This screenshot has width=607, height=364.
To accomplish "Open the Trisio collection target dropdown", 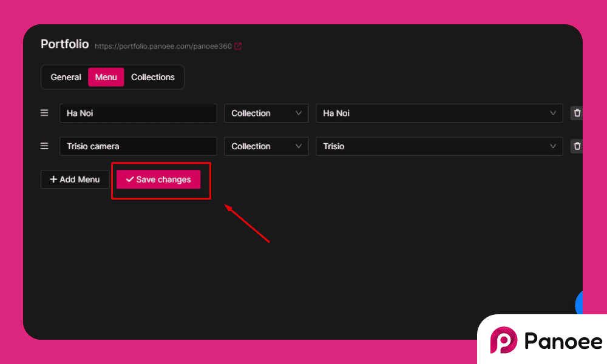I will tap(439, 146).
